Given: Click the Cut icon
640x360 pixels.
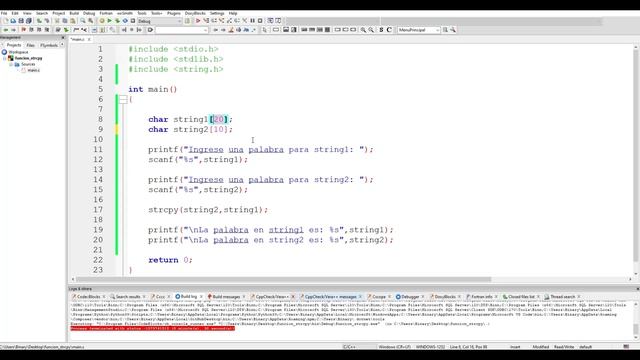Looking at the screenshot, I should 57,21.
